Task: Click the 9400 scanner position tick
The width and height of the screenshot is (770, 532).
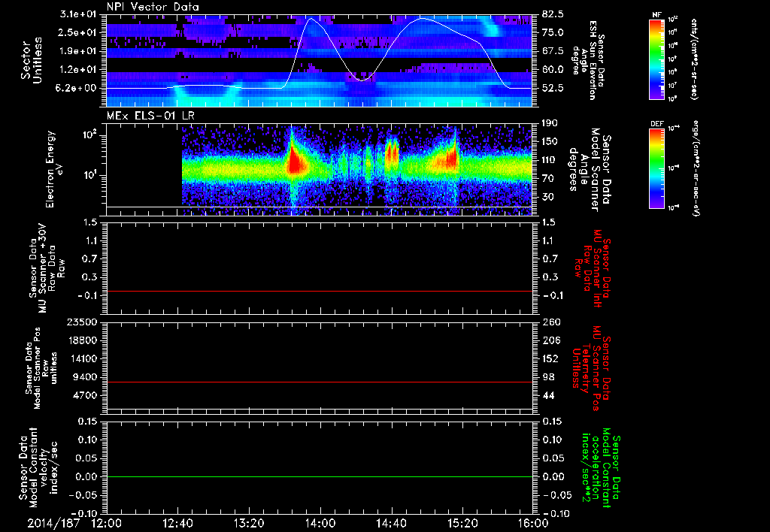Action: click(x=86, y=377)
